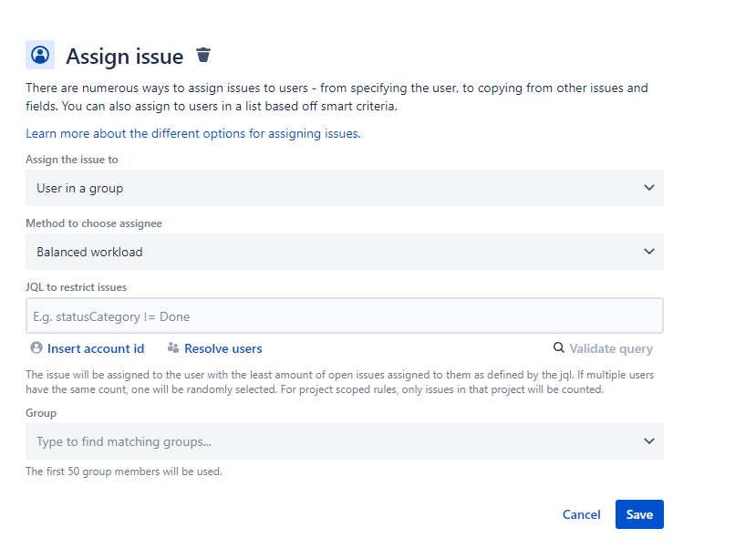The image size is (756, 549).
Task: Click the chevron on the Group field
Action: pyautogui.click(x=648, y=440)
